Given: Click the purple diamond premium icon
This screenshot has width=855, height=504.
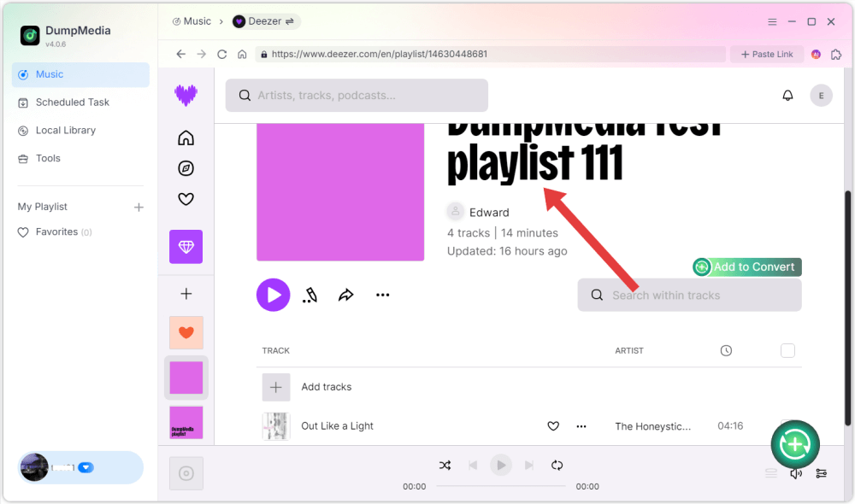Looking at the screenshot, I should (186, 247).
